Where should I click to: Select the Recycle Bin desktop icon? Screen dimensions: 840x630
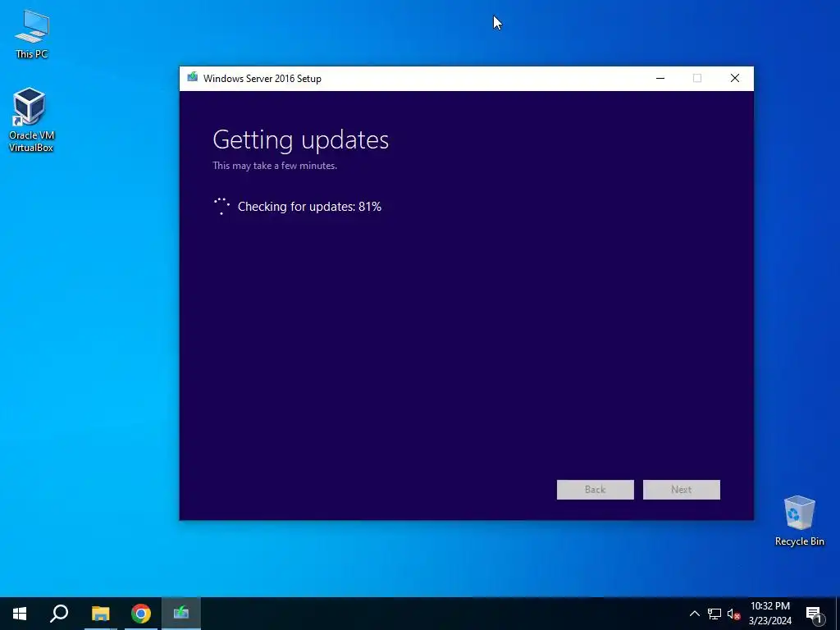click(x=799, y=520)
